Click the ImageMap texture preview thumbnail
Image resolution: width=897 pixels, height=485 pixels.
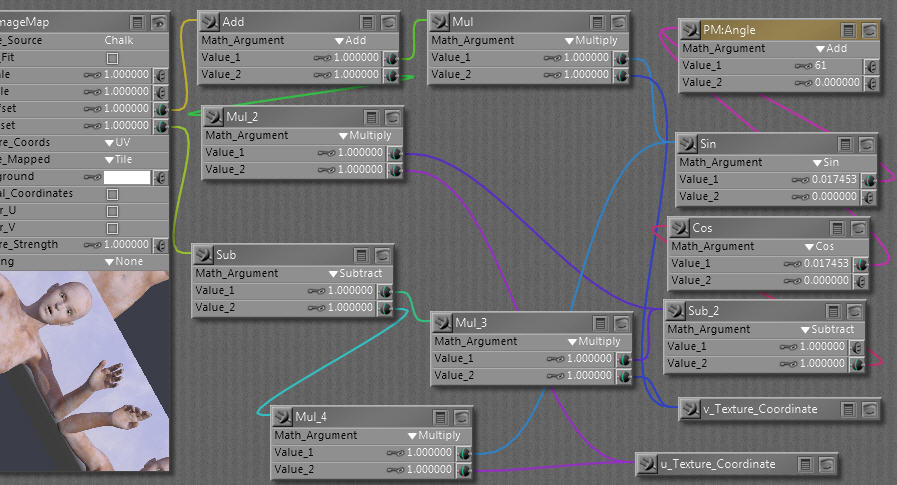(85, 371)
